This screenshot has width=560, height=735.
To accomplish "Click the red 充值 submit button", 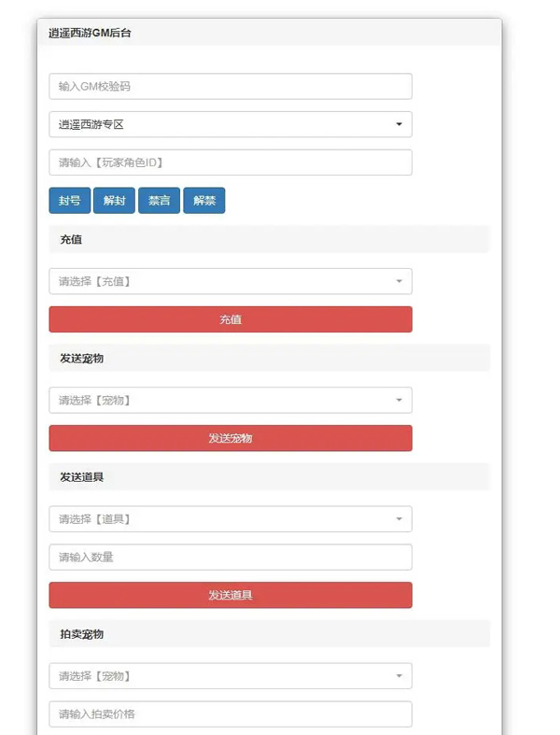I will point(230,319).
